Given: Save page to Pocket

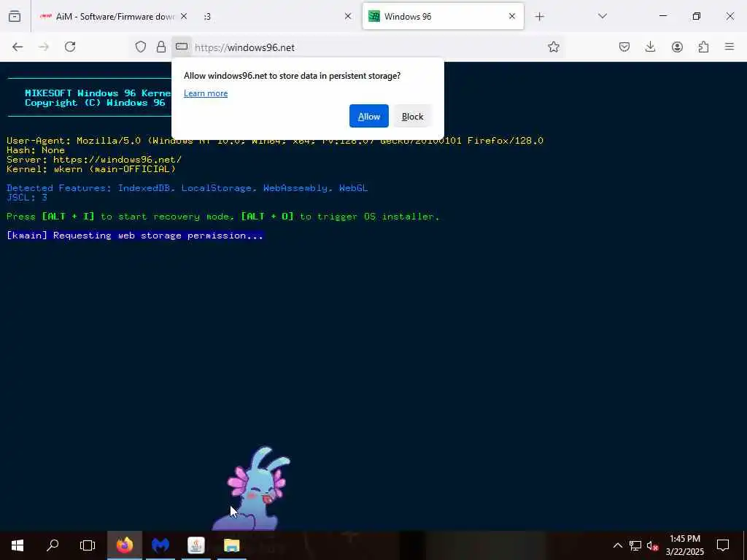Looking at the screenshot, I should [x=624, y=47].
